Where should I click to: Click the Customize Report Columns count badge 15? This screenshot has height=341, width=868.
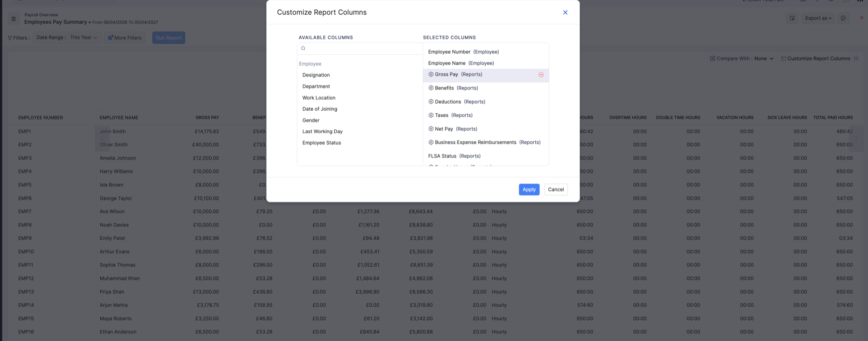[x=856, y=59]
